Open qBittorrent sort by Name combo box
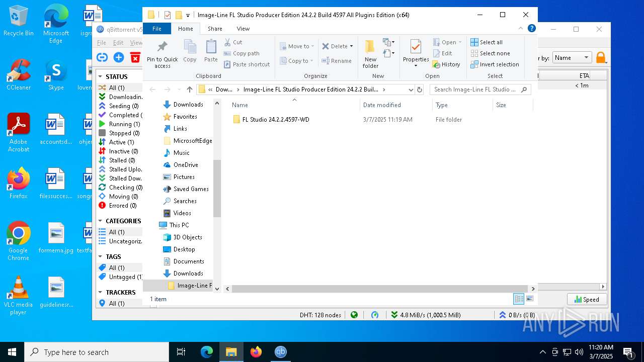Viewport: 644px width, 362px height. coord(572,58)
